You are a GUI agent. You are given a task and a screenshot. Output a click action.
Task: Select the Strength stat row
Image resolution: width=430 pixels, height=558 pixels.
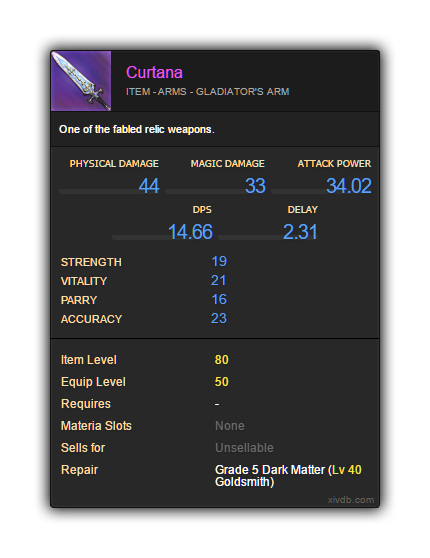(x=144, y=262)
